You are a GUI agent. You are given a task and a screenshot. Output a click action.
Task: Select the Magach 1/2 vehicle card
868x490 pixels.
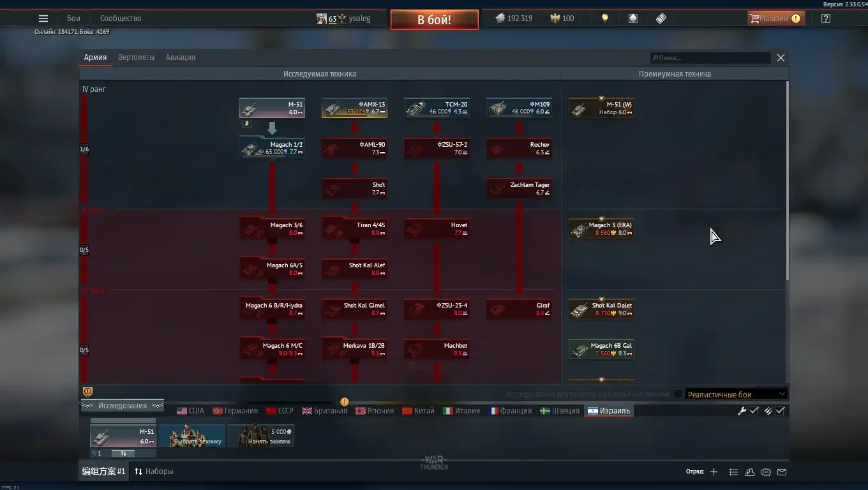click(x=273, y=148)
